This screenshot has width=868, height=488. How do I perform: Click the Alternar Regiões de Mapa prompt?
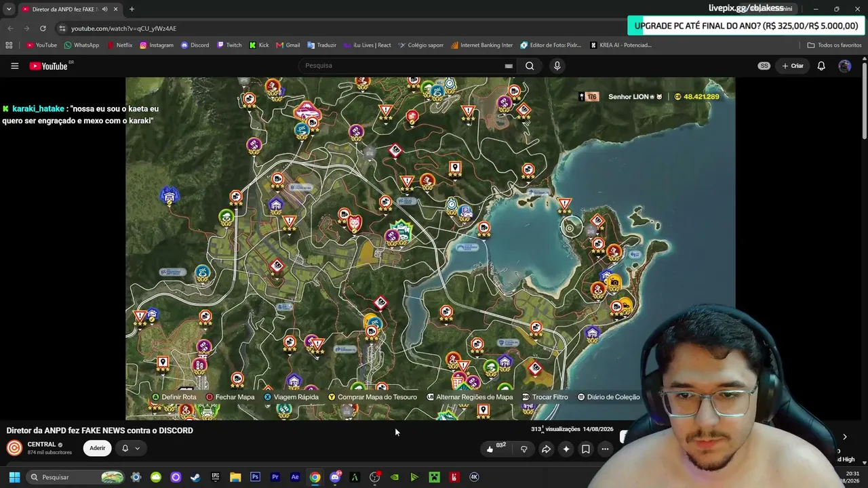tap(469, 397)
